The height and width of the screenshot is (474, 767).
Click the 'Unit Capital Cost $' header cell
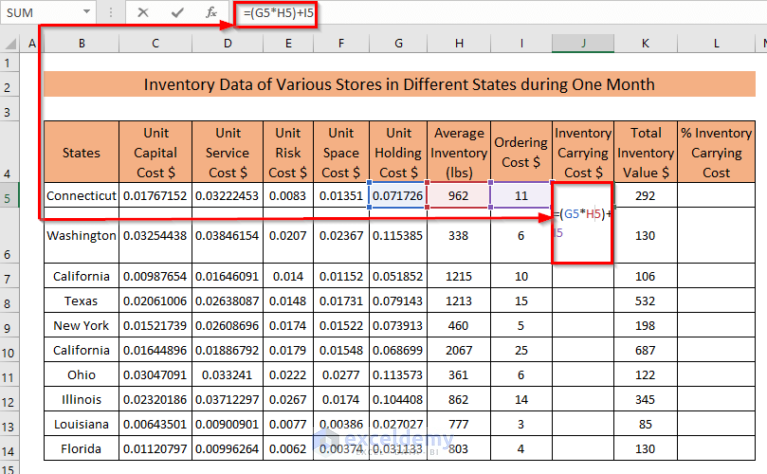click(x=155, y=152)
